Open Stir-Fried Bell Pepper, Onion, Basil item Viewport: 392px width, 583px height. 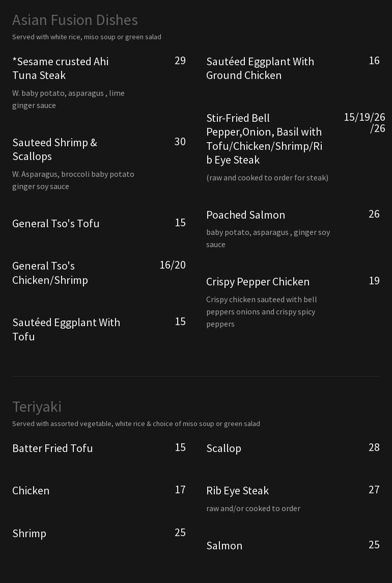(x=264, y=139)
